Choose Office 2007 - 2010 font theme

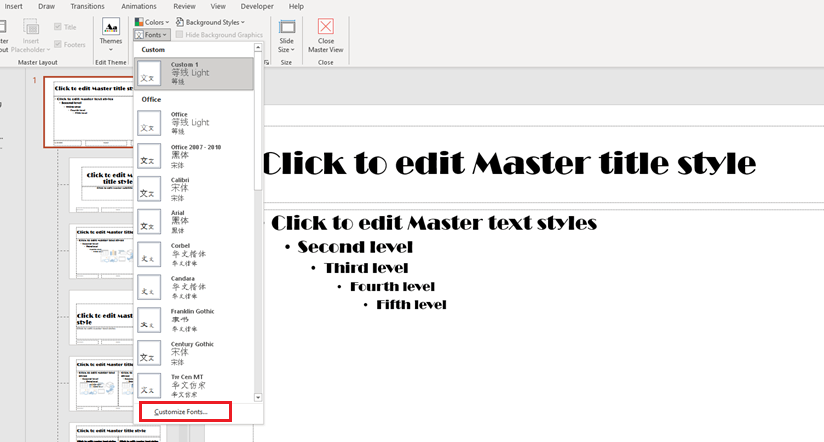(194, 156)
